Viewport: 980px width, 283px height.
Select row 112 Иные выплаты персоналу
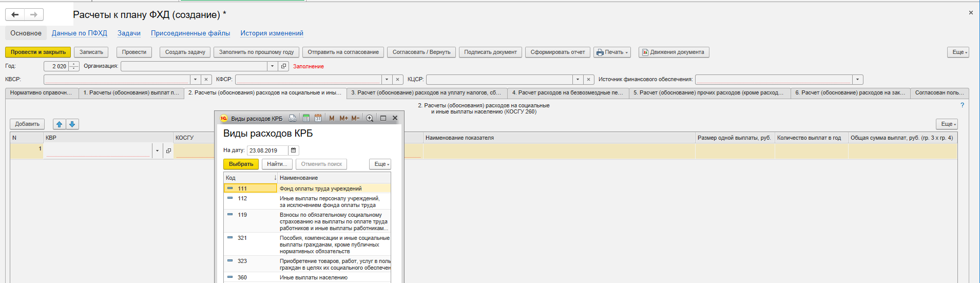pyautogui.click(x=308, y=201)
